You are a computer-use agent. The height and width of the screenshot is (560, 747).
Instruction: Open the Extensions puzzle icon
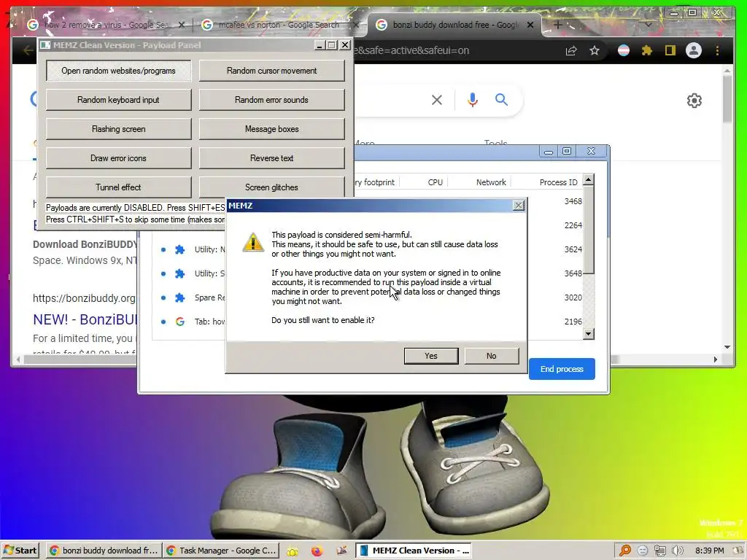pos(646,50)
